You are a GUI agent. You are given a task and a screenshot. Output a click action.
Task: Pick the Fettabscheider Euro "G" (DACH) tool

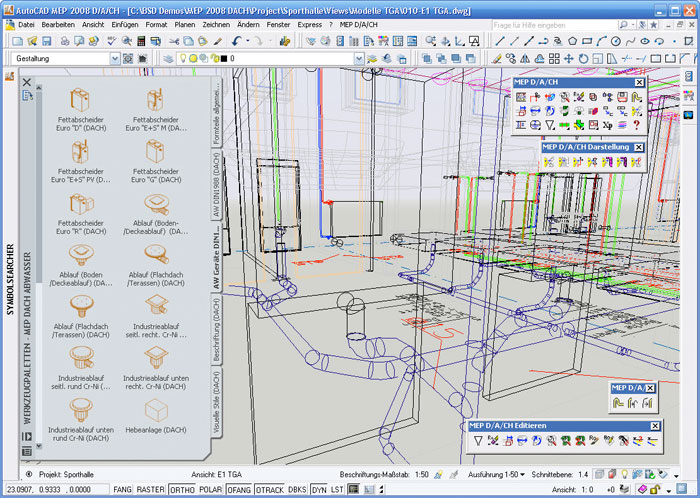(x=155, y=153)
